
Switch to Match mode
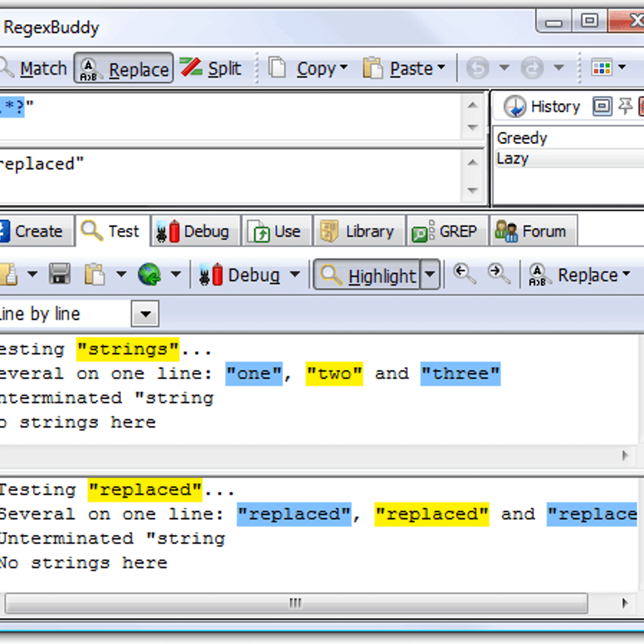click(34, 68)
